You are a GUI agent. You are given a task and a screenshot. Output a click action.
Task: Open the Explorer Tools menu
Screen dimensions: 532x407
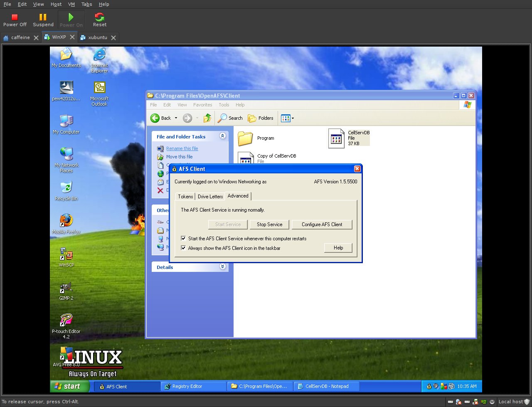point(224,105)
